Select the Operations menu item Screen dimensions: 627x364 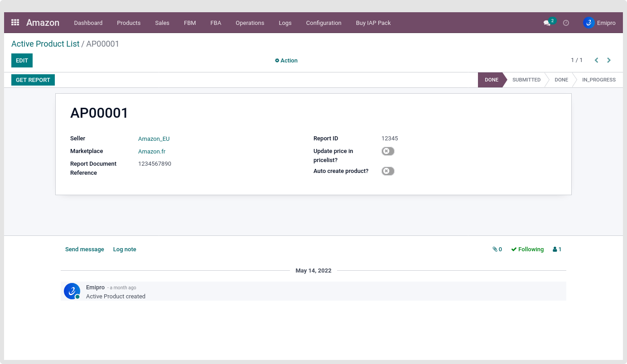[x=250, y=23]
